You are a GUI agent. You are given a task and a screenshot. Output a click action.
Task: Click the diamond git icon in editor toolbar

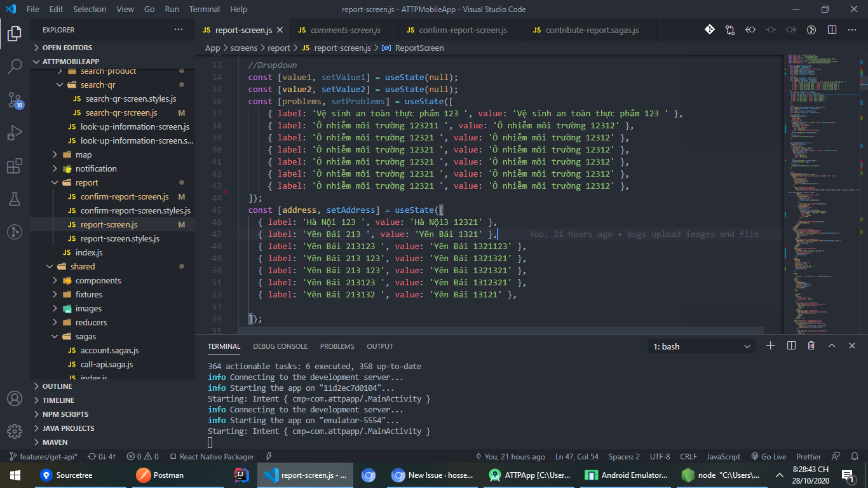click(x=710, y=30)
